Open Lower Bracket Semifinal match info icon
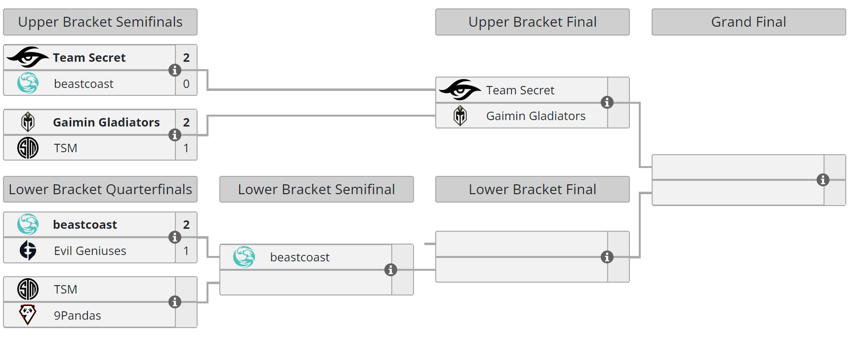This screenshot has width=868, height=337. point(390,270)
